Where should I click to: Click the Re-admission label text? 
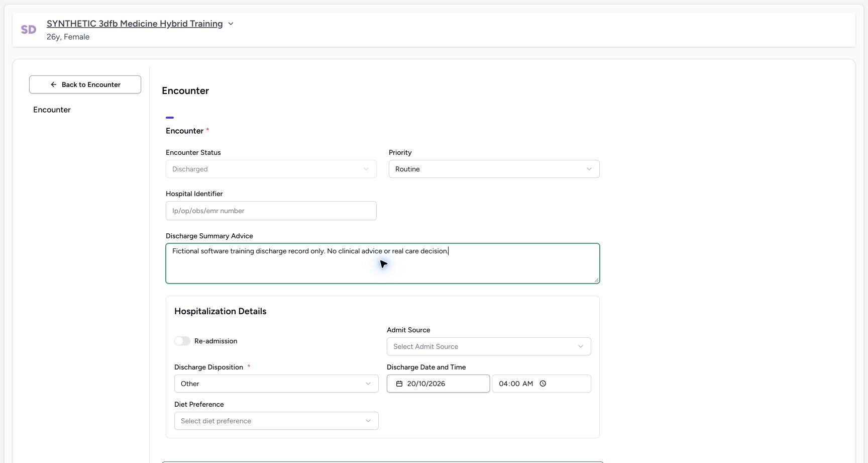click(216, 341)
